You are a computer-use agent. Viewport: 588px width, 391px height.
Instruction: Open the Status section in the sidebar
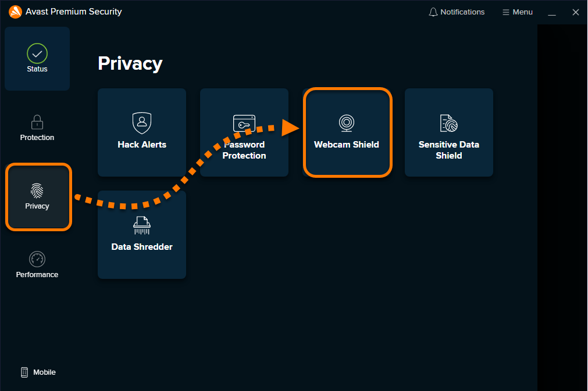pyautogui.click(x=37, y=59)
